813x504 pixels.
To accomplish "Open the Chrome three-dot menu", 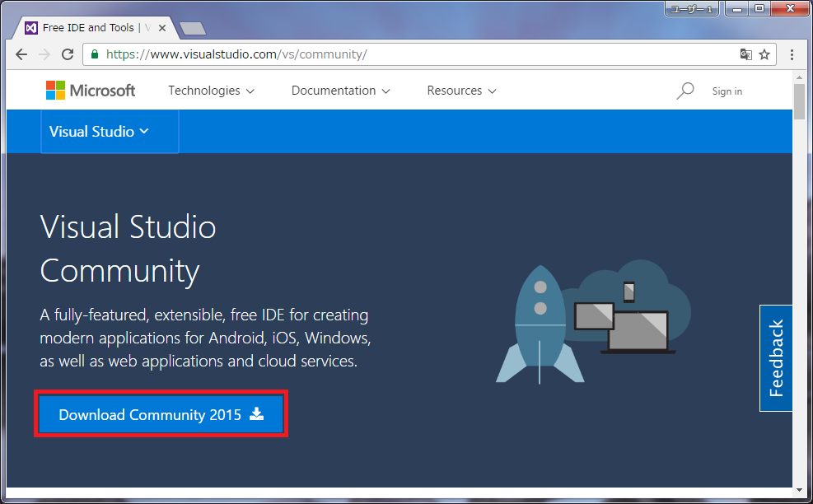I will tap(792, 54).
